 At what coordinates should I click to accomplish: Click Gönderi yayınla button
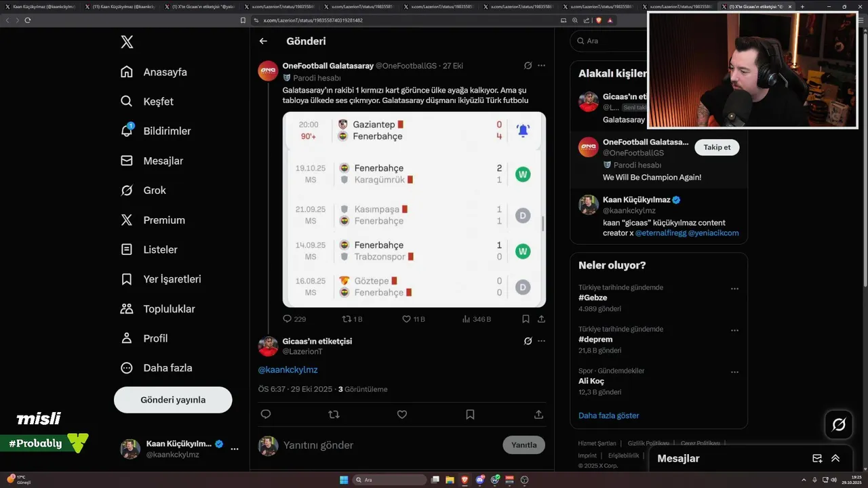click(x=173, y=400)
